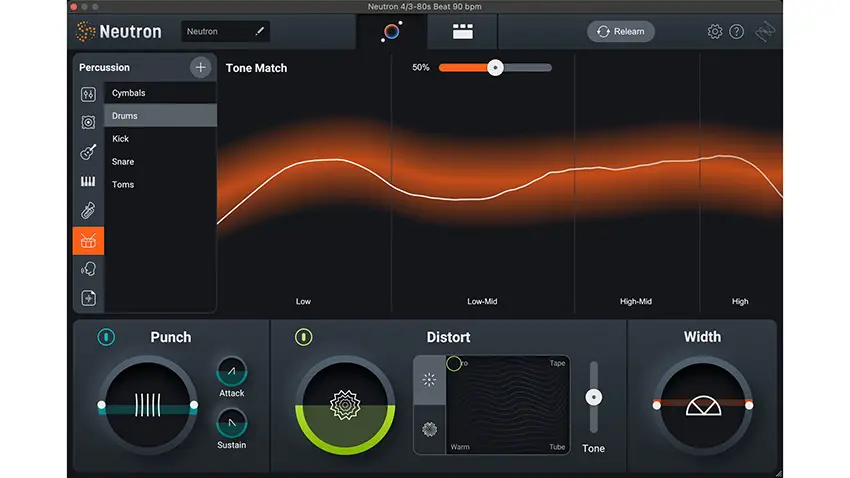Screen dimensions: 850x478
Task: Select the lower distortion mode icon
Action: (x=429, y=430)
